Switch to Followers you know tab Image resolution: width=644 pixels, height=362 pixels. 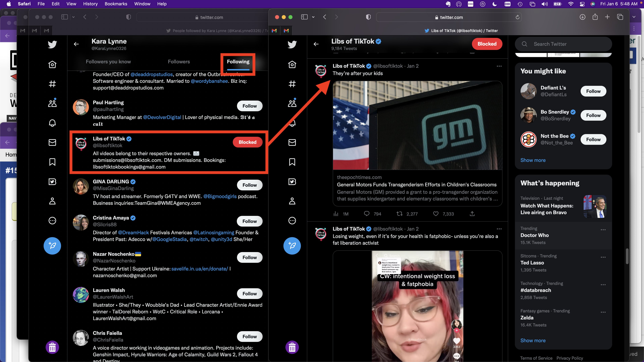pyautogui.click(x=108, y=62)
